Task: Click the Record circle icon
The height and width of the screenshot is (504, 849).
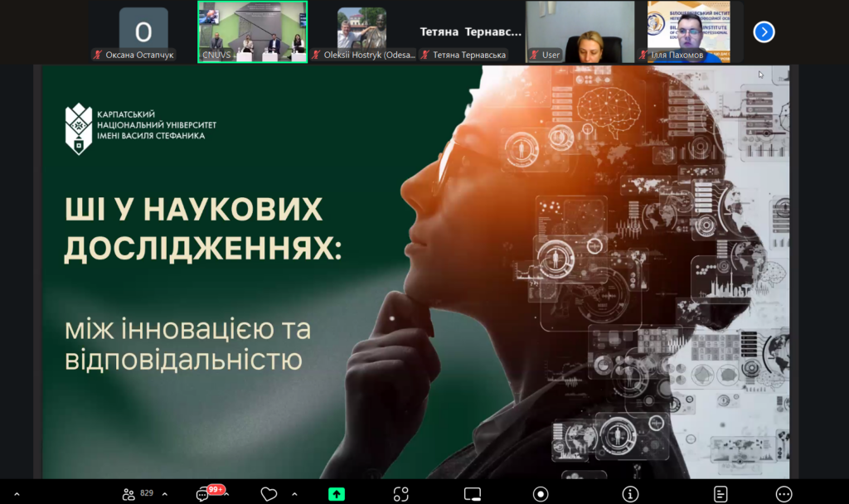Action: [x=541, y=494]
